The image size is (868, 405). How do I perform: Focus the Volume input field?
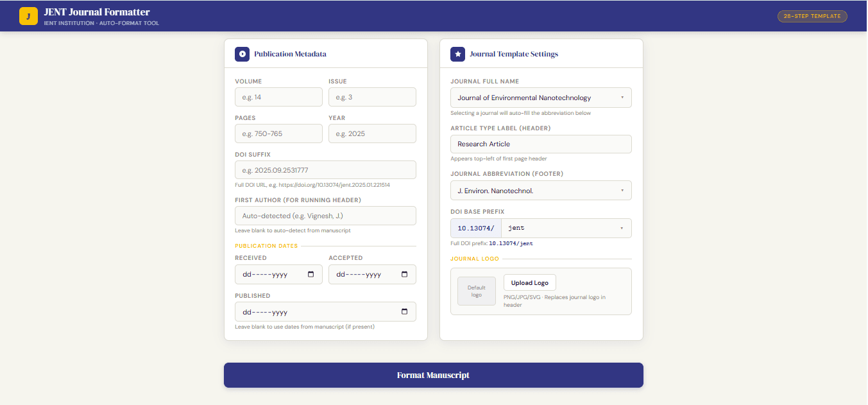click(x=278, y=97)
